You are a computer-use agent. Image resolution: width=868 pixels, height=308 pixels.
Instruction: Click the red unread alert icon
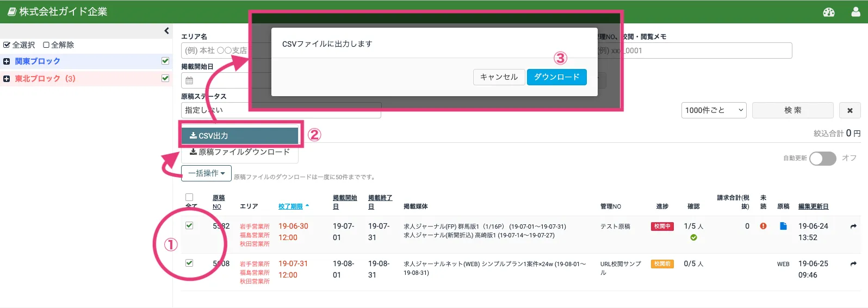point(763,226)
